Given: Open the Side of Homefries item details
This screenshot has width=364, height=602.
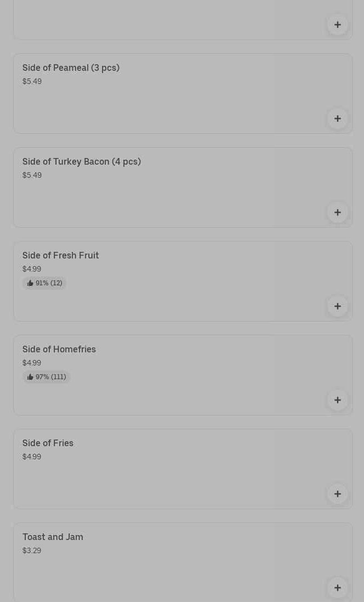Looking at the screenshot, I should [59, 349].
